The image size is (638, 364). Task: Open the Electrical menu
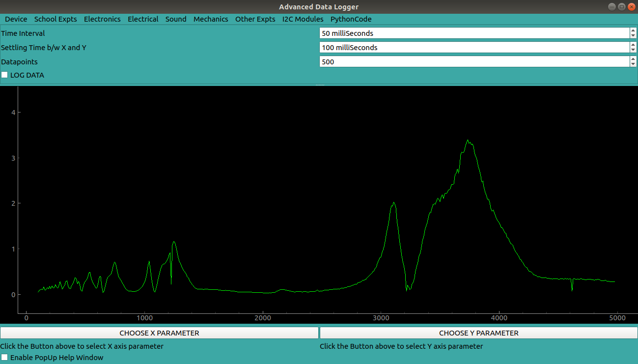coord(143,19)
